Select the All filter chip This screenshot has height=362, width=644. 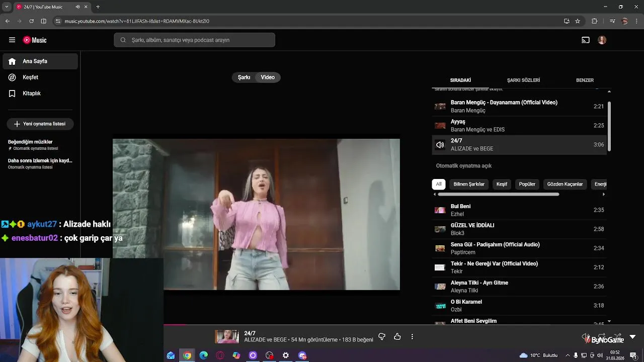(x=439, y=184)
